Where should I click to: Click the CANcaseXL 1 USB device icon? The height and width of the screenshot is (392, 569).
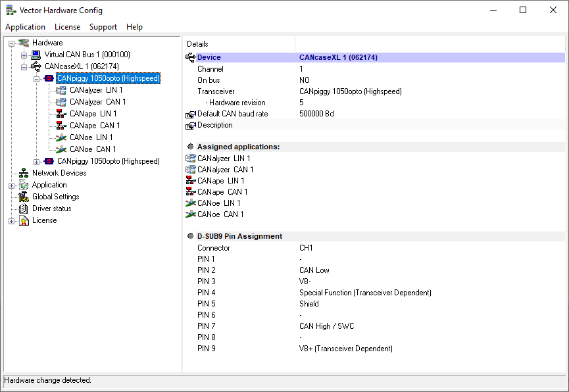pyautogui.click(x=36, y=66)
